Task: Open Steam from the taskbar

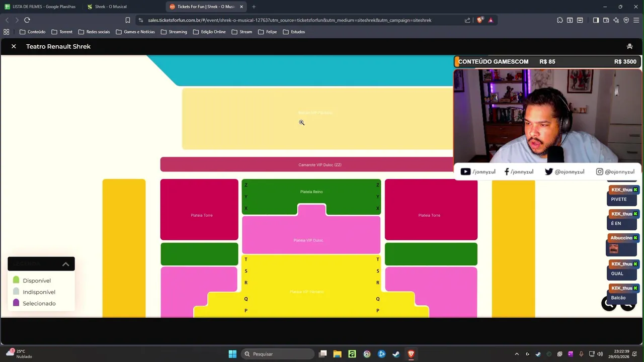Action: [396, 354]
